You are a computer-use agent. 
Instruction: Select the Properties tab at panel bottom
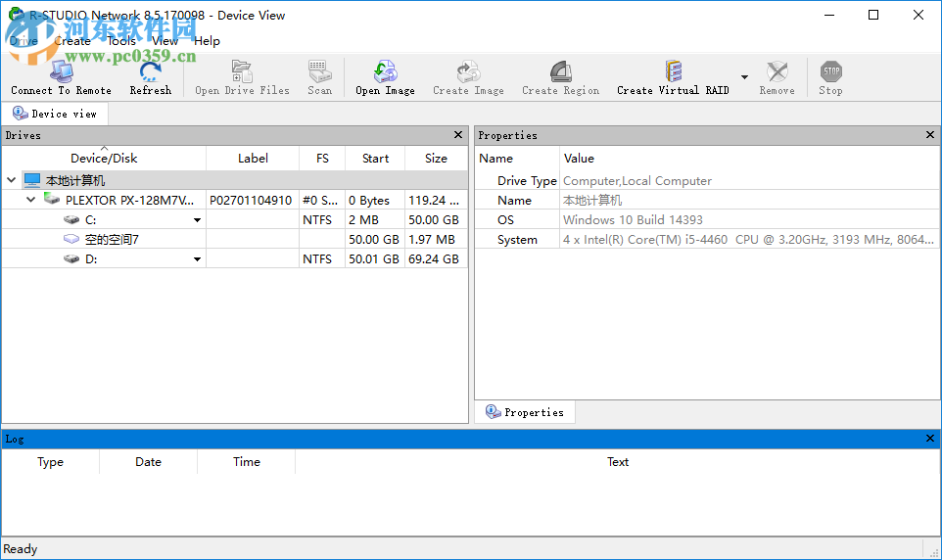pos(525,412)
